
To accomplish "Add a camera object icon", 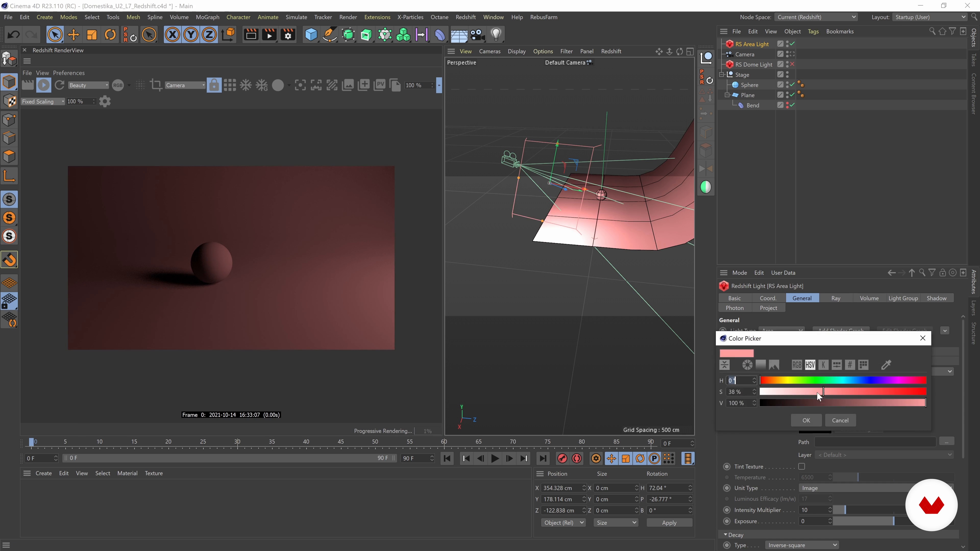I will pos(477,35).
